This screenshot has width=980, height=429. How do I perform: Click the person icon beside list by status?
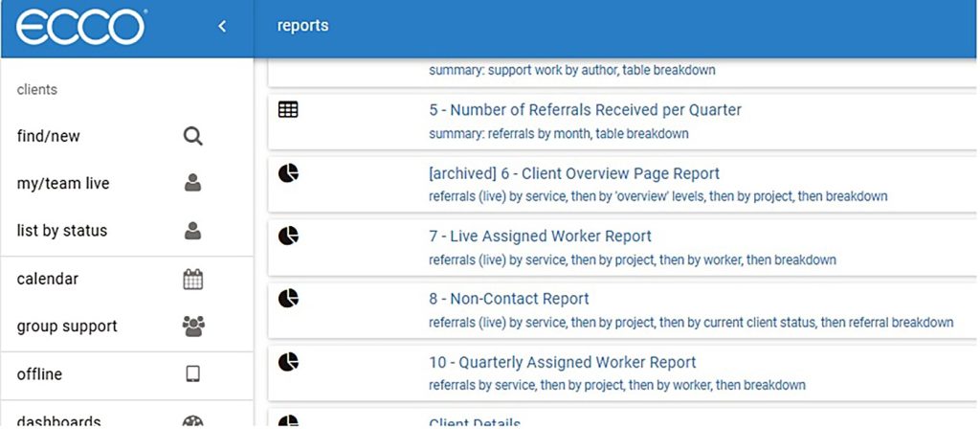[192, 230]
